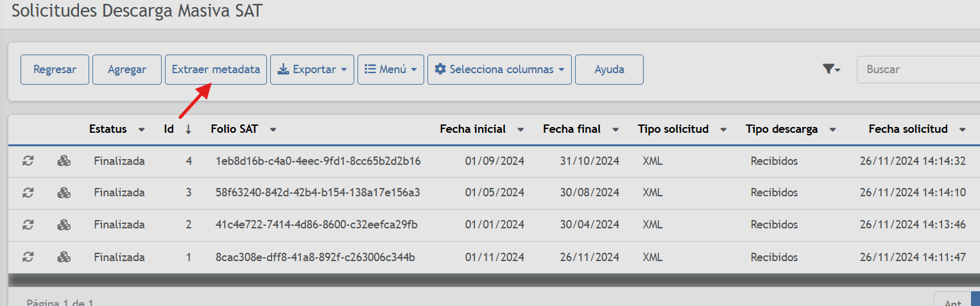Select folio 41c4e722-7414-4d86-8600-c32eefca29fb

coord(316,225)
